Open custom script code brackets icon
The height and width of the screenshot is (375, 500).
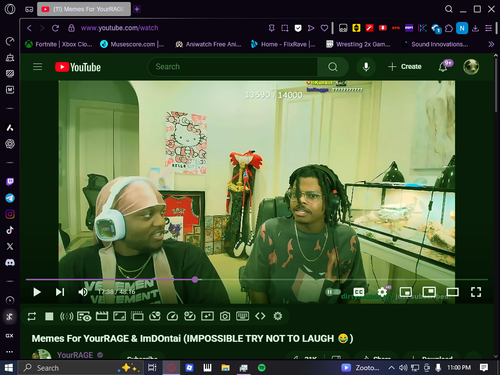tap(260, 316)
